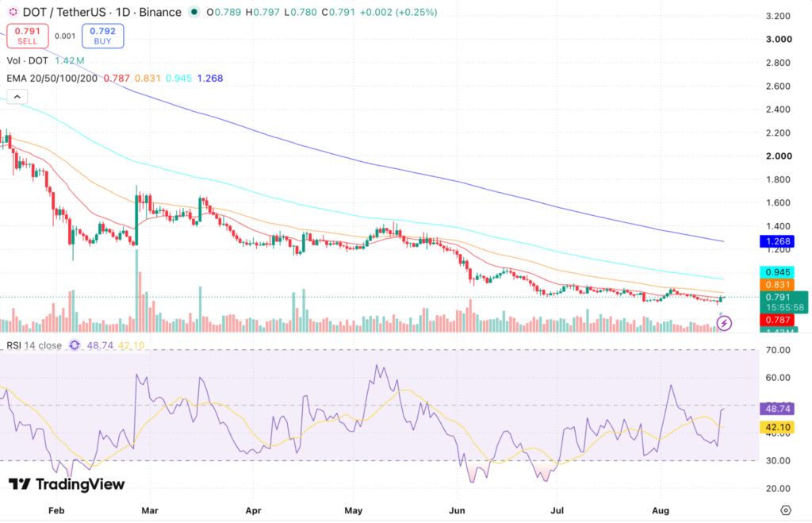Click the cyan 0.945 EMA price tag

[x=777, y=272]
